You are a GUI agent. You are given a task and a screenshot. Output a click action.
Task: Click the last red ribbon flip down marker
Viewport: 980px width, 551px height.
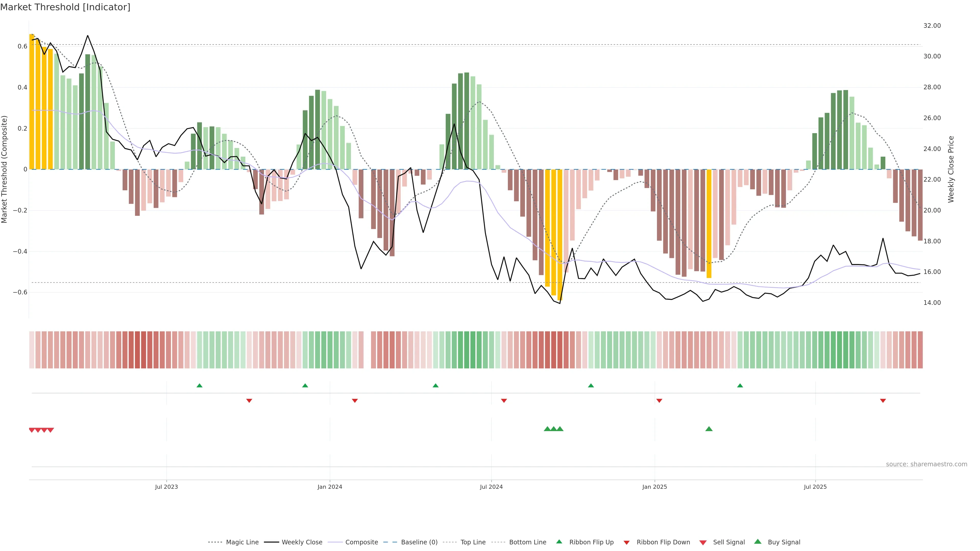[x=883, y=400]
